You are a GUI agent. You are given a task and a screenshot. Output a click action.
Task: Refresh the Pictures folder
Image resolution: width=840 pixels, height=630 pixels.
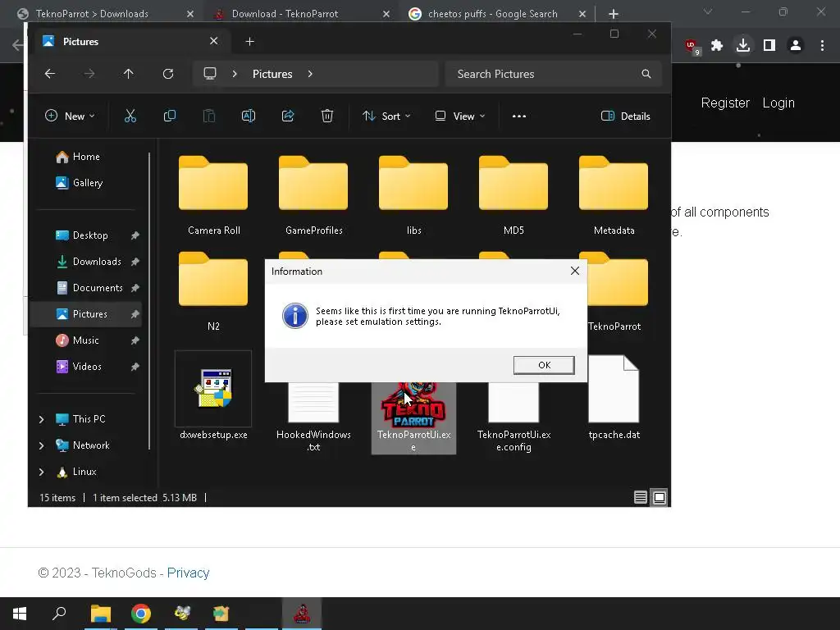point(168,74)
